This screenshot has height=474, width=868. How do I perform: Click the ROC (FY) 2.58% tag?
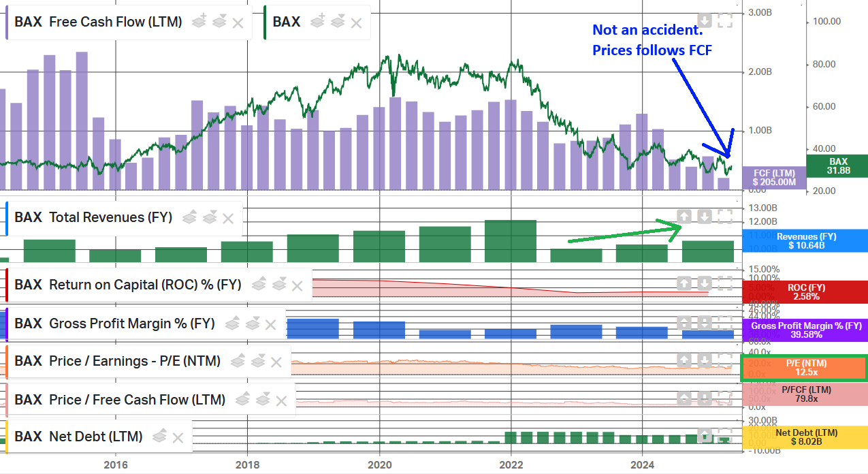[x=805, y=291]
